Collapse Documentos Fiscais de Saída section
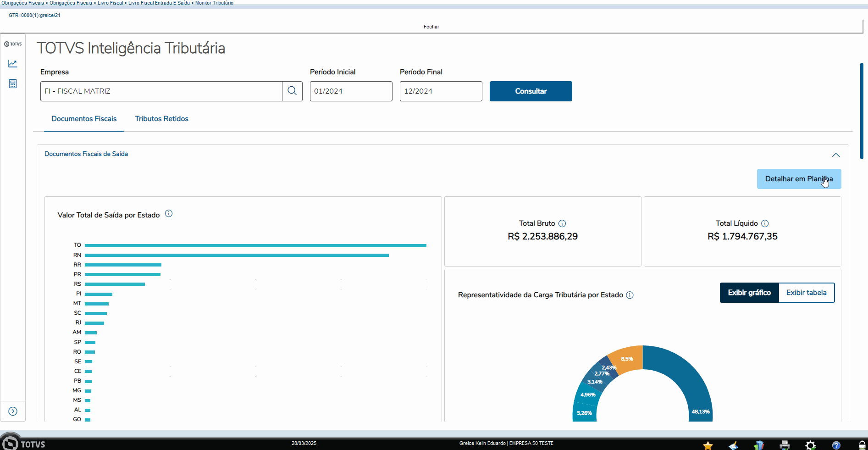The height and width of the screenshot is (450, 868). point(836,155)
